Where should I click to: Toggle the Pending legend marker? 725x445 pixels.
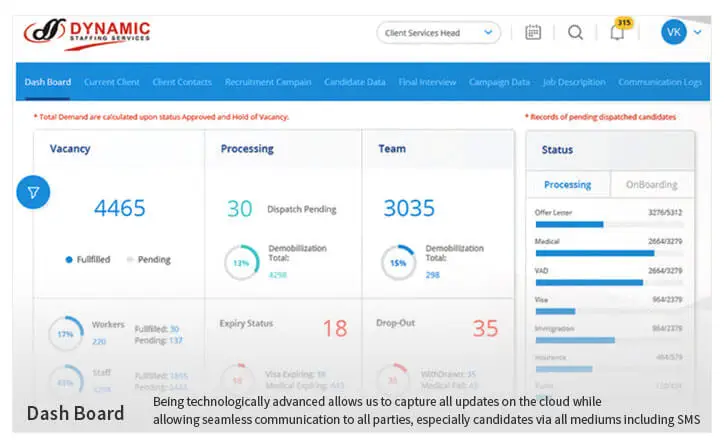click(x=130, y=259)
